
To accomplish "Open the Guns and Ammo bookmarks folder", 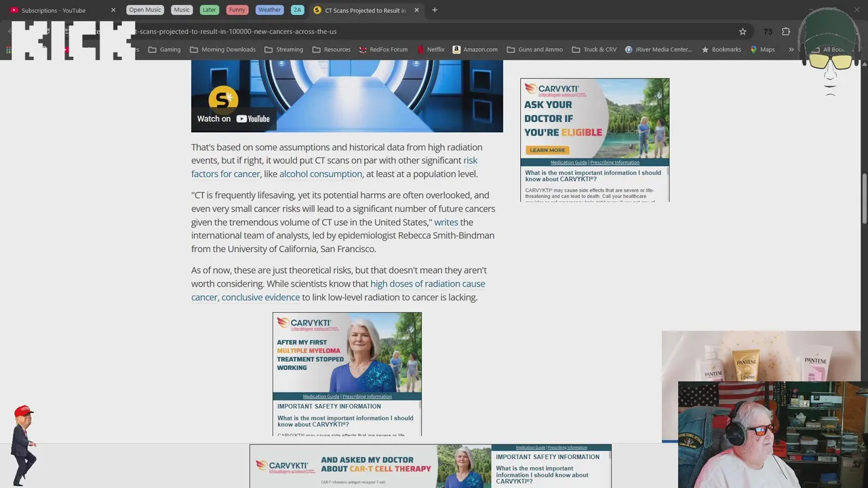I will pos(534,49).
